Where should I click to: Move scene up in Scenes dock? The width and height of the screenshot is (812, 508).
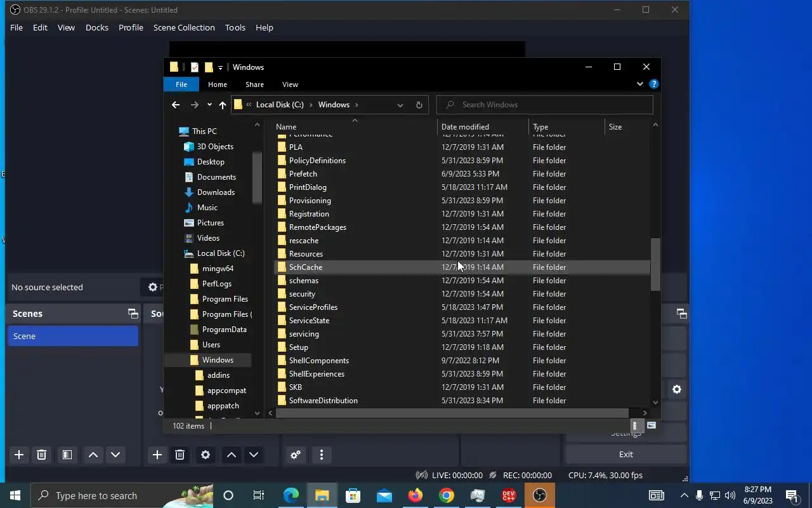93,455
